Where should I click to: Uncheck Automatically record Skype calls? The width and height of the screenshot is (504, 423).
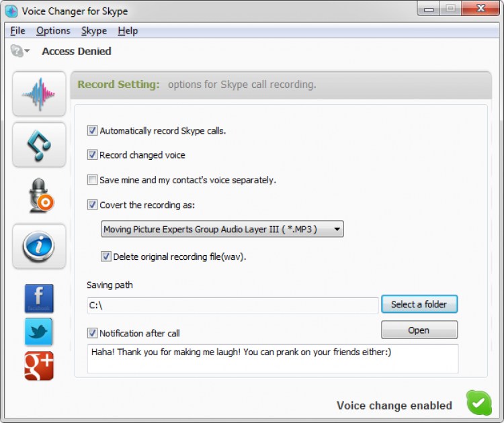(x=92, y=130)
